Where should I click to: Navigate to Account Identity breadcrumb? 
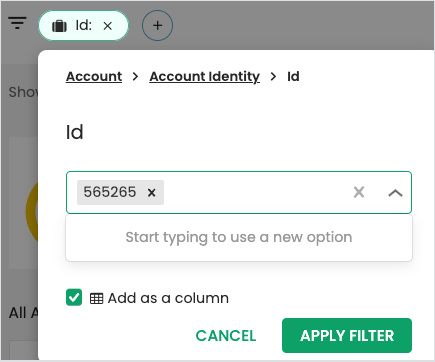pyautogui.click(x=204, y=77)
